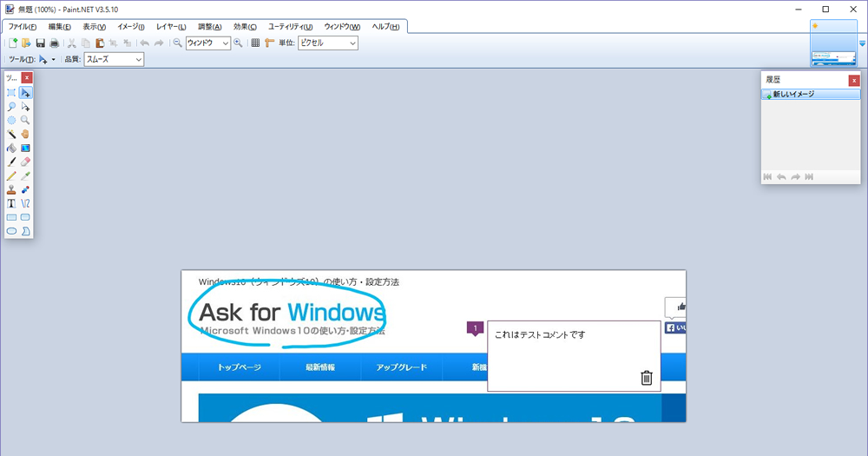Select the Color Picker eyedropper tool
The height and width of the screenshot is (456, 868).
point(25,175)
